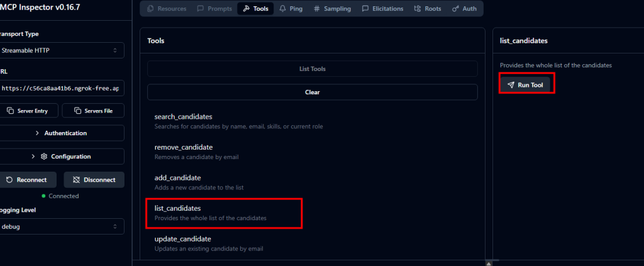
Task: Open the Prompts tab
Action: tap(214, 9)
